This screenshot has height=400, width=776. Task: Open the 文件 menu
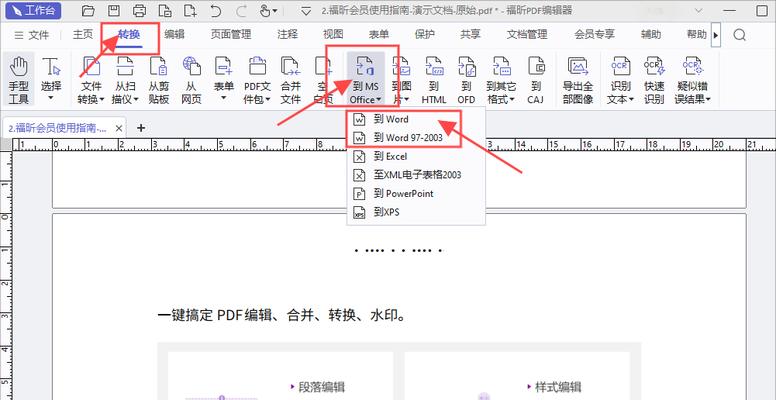[32, 35]
